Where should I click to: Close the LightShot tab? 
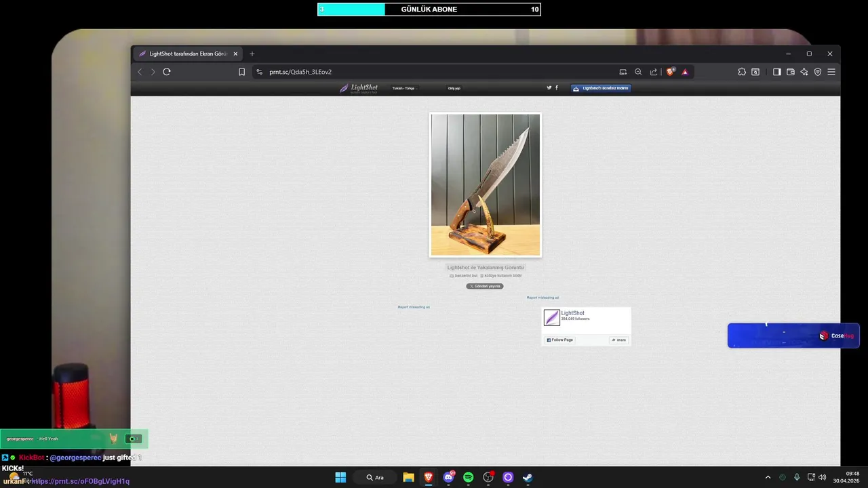(235, 54)
